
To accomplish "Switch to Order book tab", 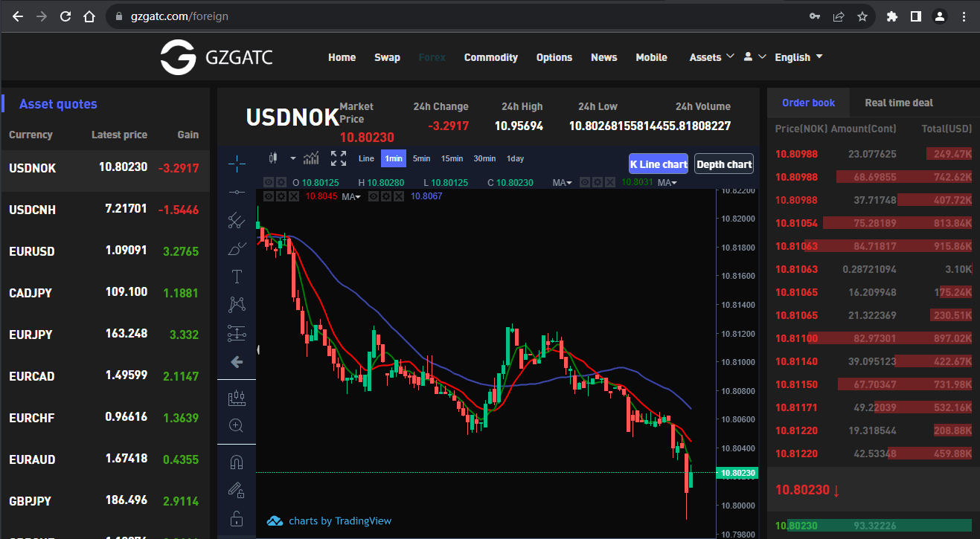I will coord(808,103).
